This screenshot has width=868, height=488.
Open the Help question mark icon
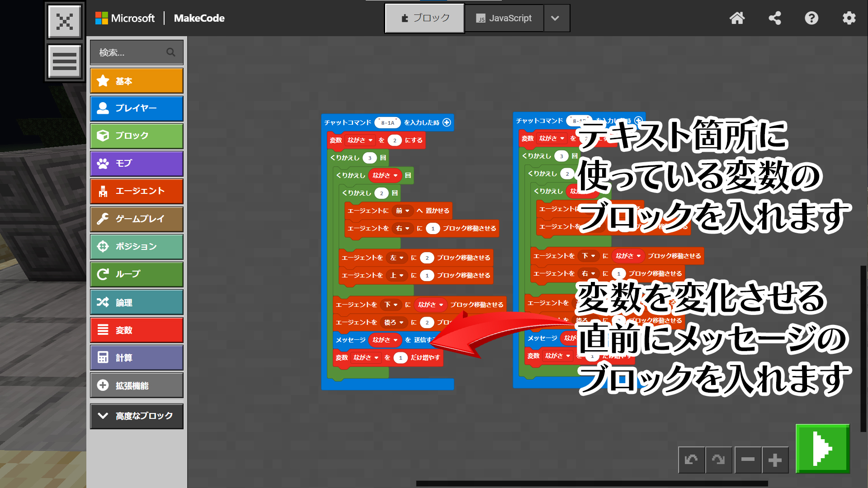(x=811, y=18)
